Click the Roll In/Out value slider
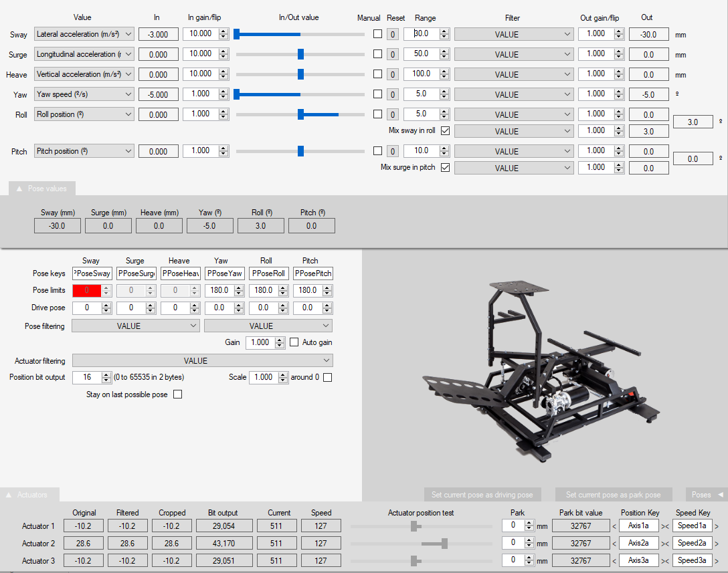 [300, 114]
